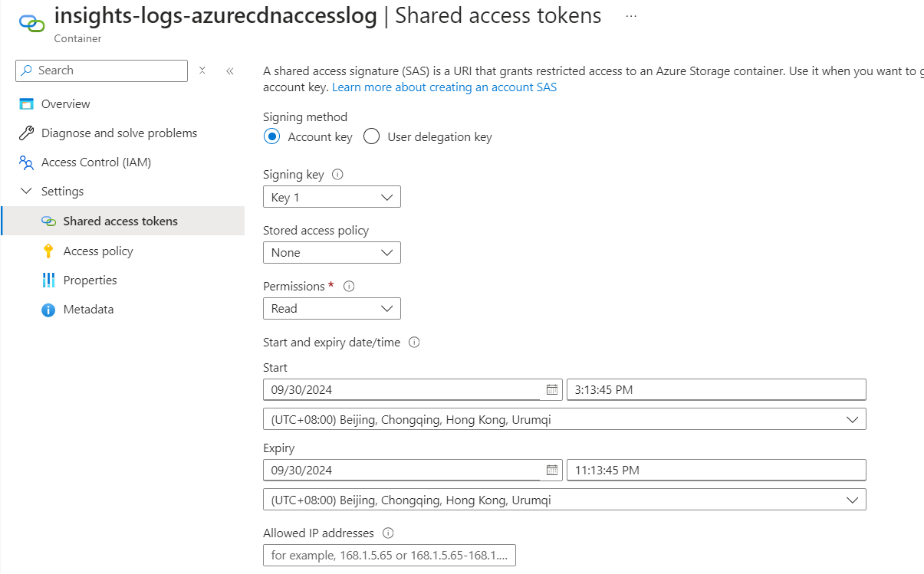Open the Start date calendar picker
Screen dimensions: 924x574
551,389
